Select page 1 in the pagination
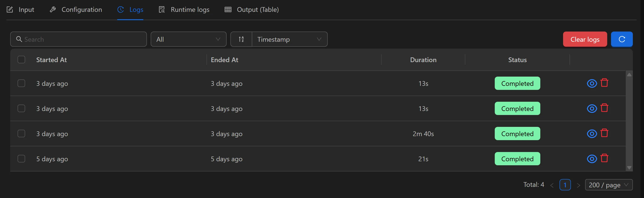The width and height of the screenshot is (644, 198). [565, 185]
